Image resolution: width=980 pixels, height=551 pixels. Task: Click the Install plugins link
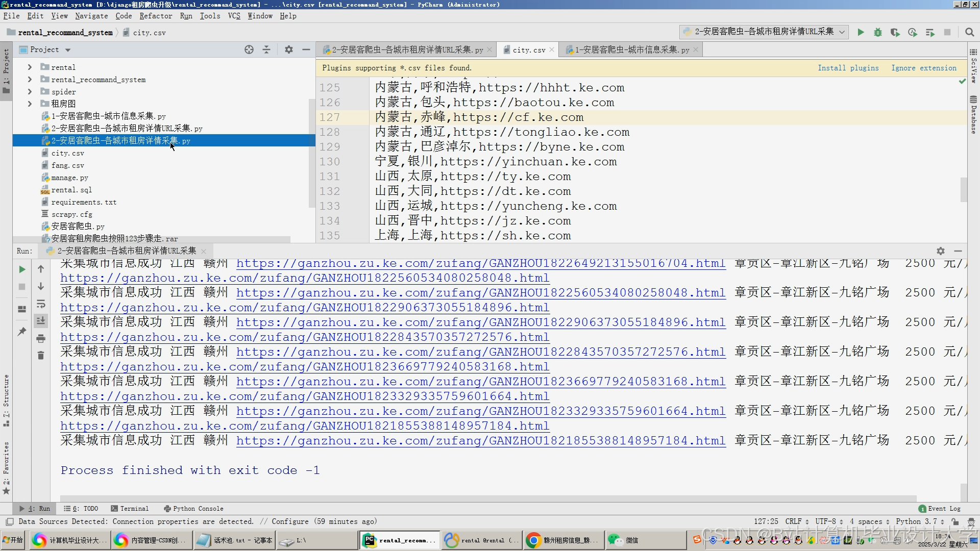point(848,67)
